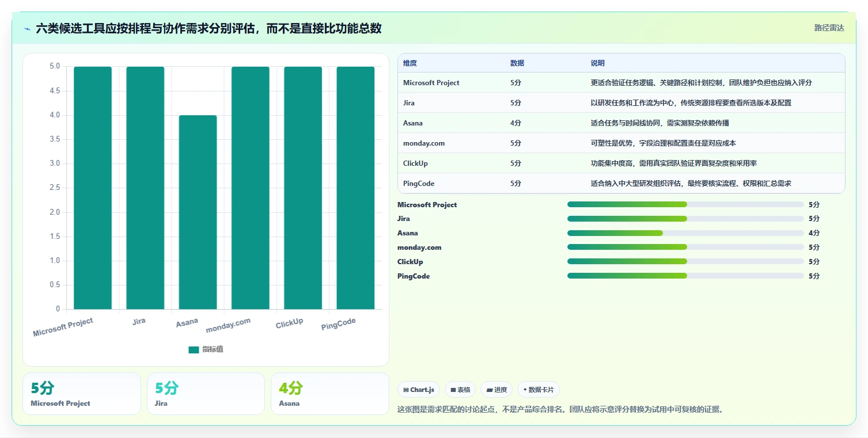The width and height of the screenshot is (868, 438).
Task: Click the 维度 column header
Action: (x=410, y=63)
